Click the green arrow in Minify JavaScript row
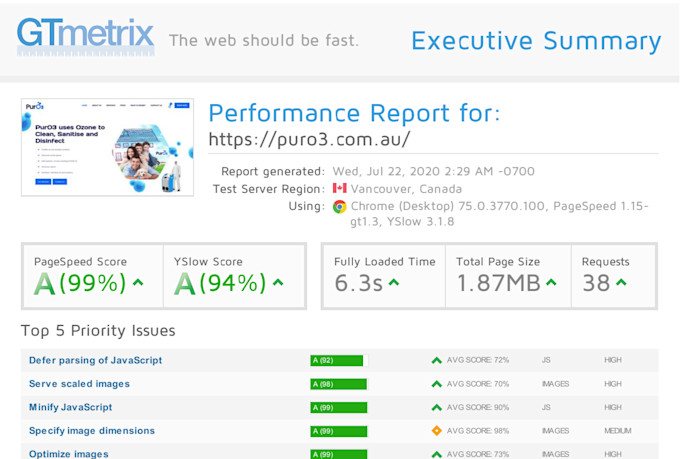This screenshot has width=680, height=459. (437, 407)
